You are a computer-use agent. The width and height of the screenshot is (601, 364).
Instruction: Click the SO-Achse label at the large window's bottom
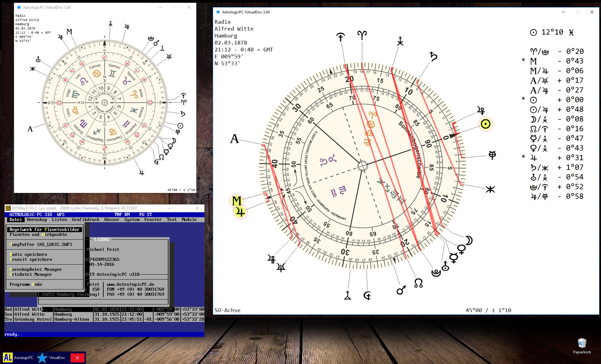point(227,310)
